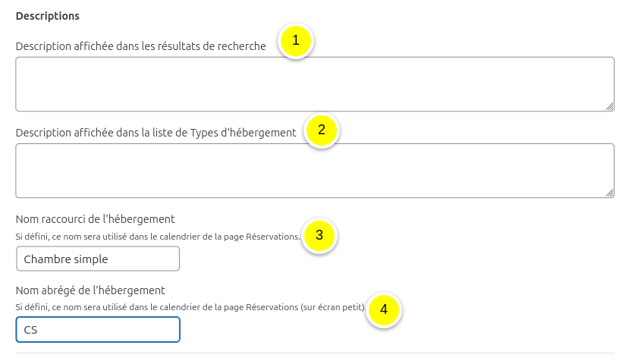Focus the Types d'hébergement list description textarea
Image resolution: width=635 pixels, height=364 pixels.
point(314,171)
